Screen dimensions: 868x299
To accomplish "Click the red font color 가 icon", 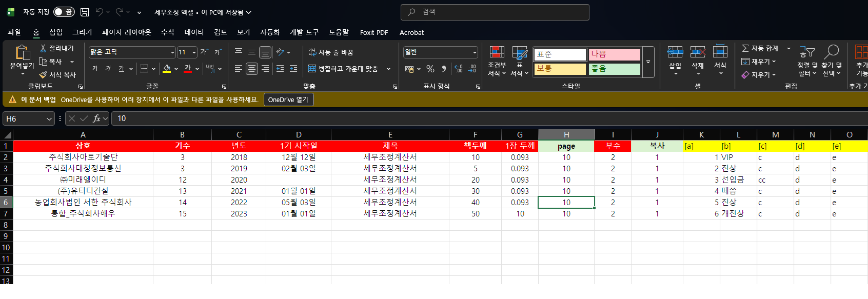I will 188,69.
